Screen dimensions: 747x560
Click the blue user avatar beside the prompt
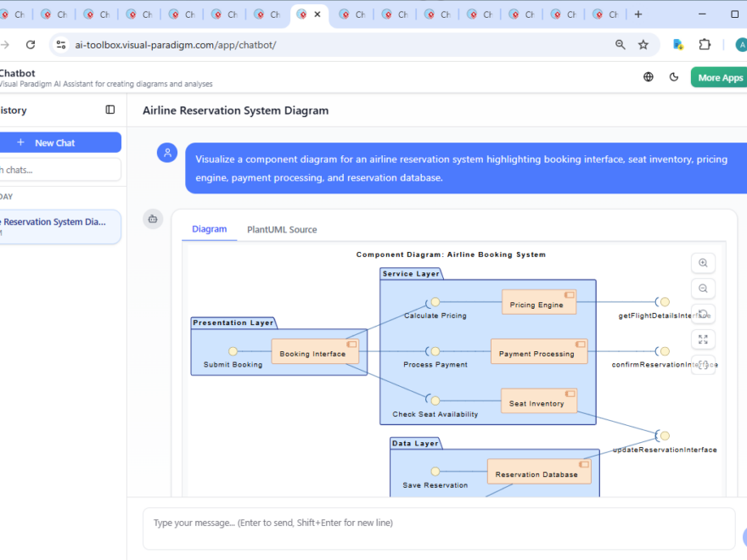pyautogui.click(x=167, y=153)
